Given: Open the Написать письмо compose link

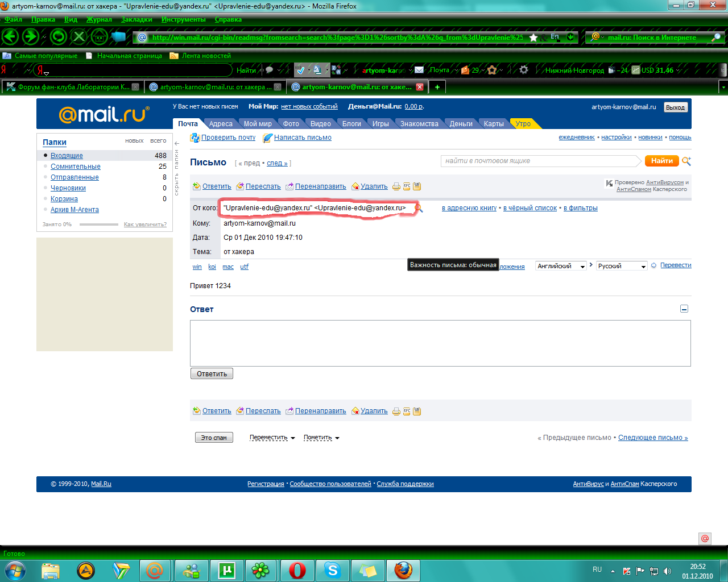Looking at the screenshot, I should tap(303, 138).
